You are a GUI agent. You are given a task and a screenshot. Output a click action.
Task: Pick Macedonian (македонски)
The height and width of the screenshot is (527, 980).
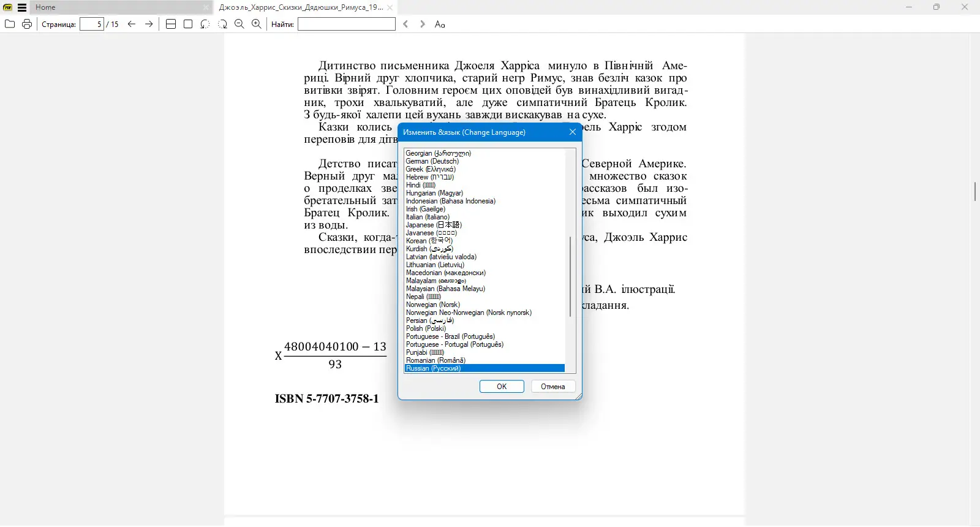(x=484, y=273)
